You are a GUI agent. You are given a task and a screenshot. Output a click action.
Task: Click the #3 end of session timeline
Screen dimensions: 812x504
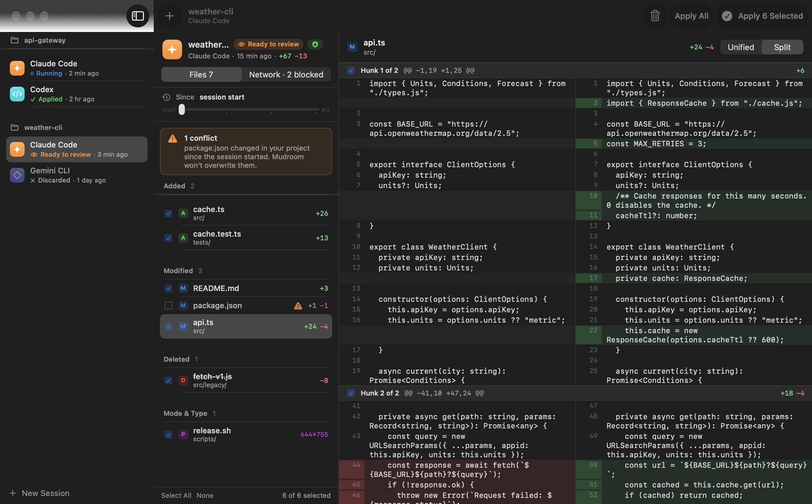[x=325, y=110]
